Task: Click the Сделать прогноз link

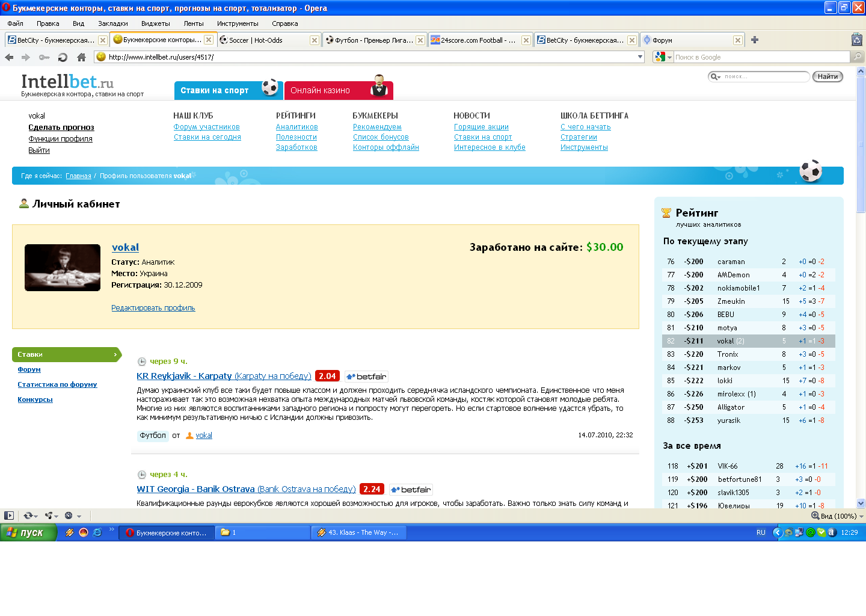Action: point(61,128)
